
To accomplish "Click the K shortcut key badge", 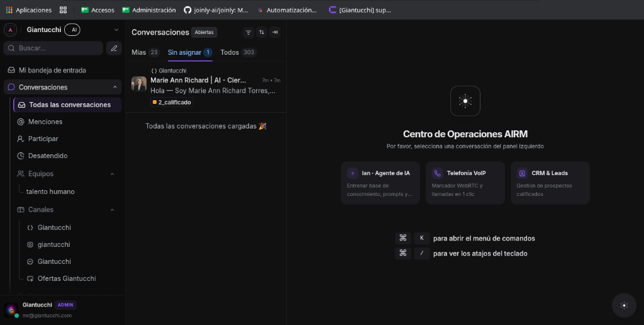I will click(x=422, y=238).
